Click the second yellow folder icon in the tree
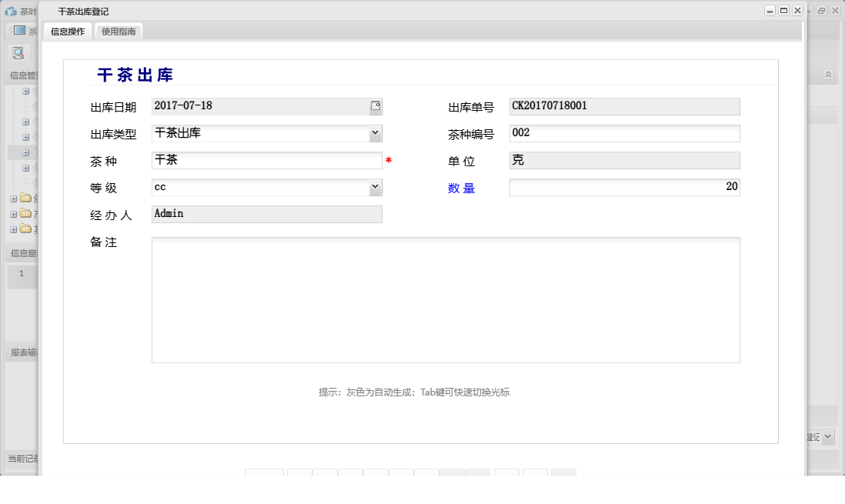Viewport: 845px width, 504px height. point(25,214)
